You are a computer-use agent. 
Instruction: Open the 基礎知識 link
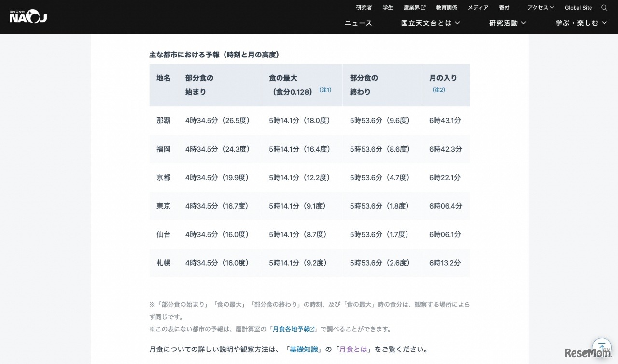304,350
